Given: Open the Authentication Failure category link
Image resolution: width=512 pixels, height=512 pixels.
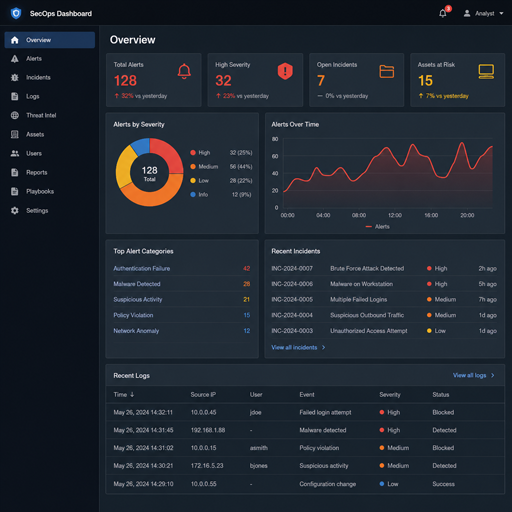Looking at the screenshot, I should pyautogui.click(x=142, y=268).
